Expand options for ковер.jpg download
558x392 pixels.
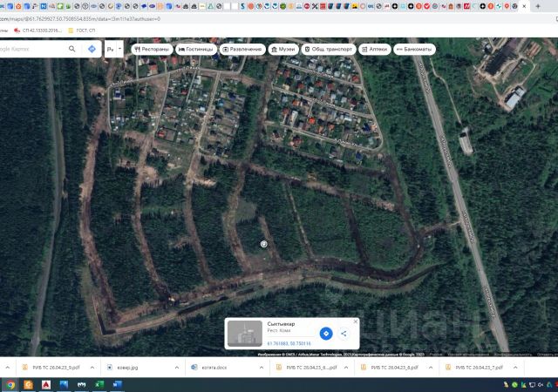177,368
